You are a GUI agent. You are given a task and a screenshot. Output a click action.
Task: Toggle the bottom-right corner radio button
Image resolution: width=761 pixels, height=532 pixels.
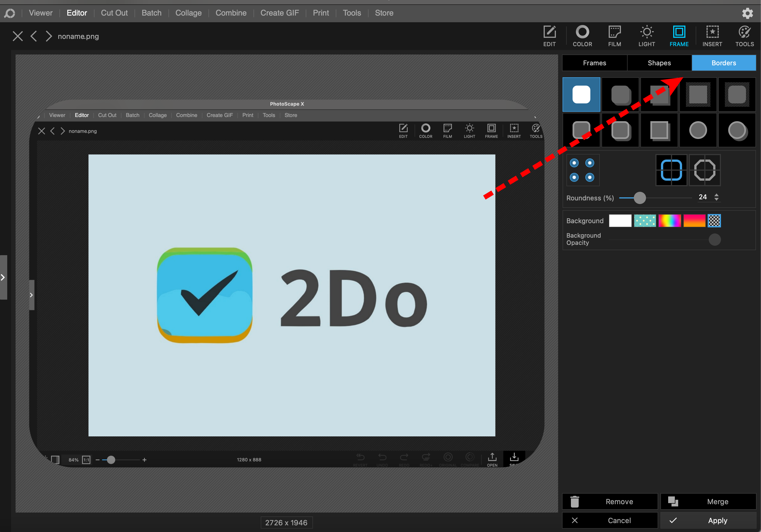[590, 178]
